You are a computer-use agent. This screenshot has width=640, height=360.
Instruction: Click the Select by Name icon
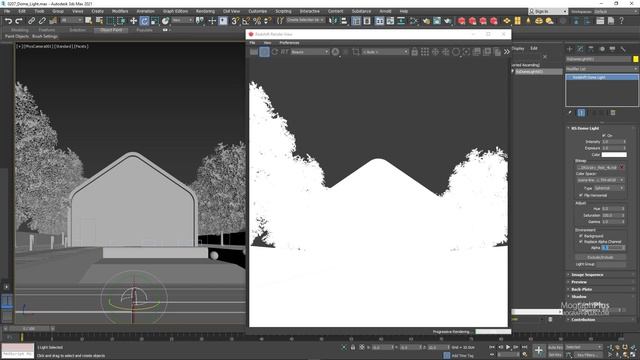click(x=99, y=21)
